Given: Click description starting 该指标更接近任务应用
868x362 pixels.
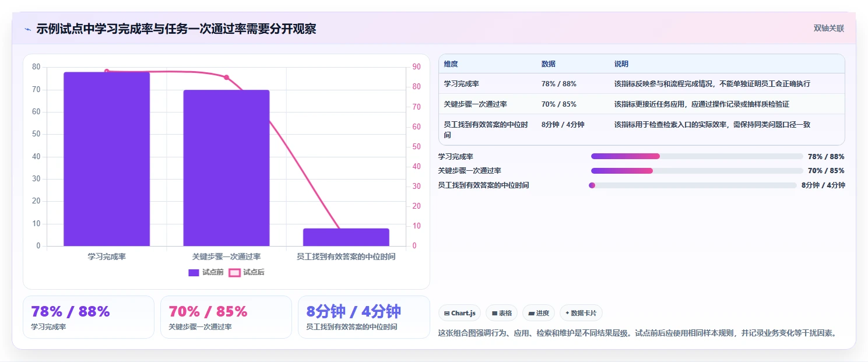Looking at the screenshot, I should pyautogui.click(x=702, y=104).
